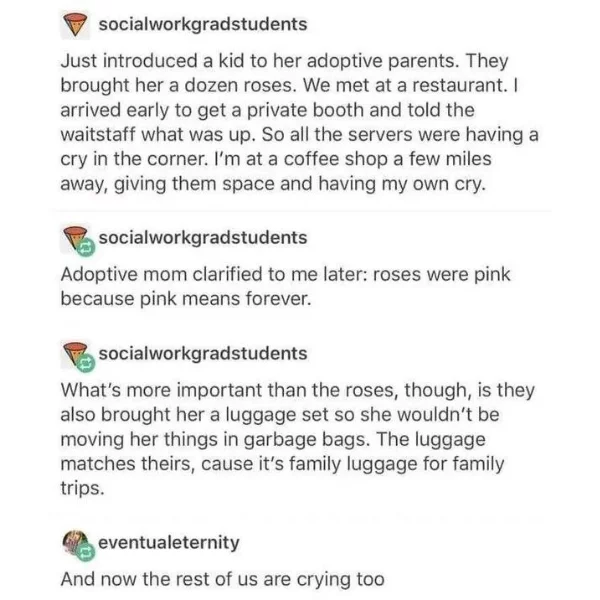This screenshot has height=600, width=600.
Task: Click the green reblog badge on the luggage post
Action: point(86,363)
